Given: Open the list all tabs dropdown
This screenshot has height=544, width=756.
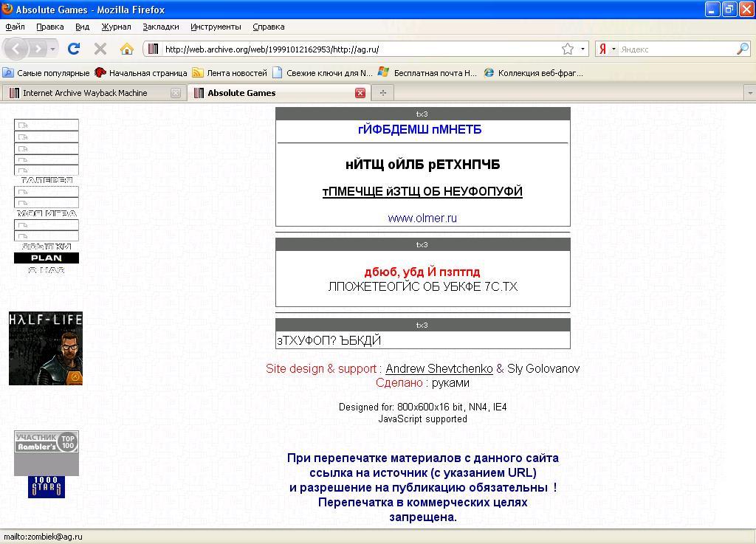Looking at the screenshot, I should [749, 93].
